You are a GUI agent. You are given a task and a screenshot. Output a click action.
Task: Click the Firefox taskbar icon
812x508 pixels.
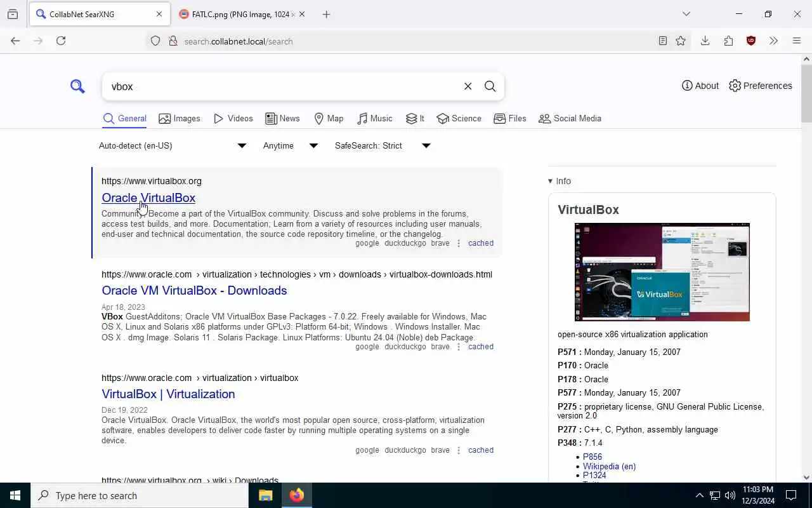tap(297, 495)
